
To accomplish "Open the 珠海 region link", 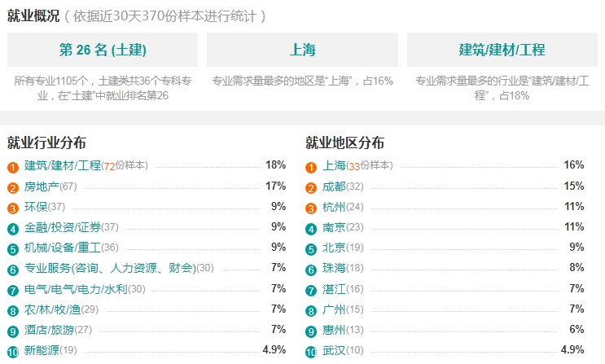I will 334,268.
